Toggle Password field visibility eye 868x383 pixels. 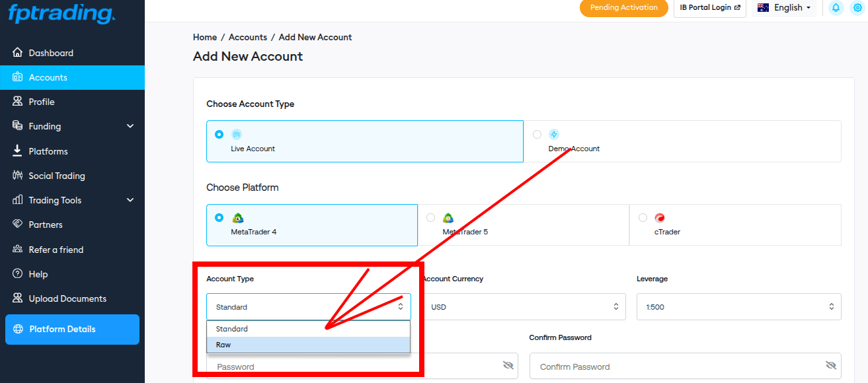pyautogui.click(x=508, y=365)
